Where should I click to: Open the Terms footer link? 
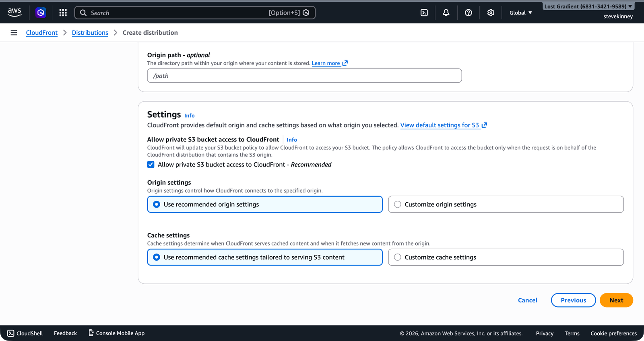click(572, 333)
